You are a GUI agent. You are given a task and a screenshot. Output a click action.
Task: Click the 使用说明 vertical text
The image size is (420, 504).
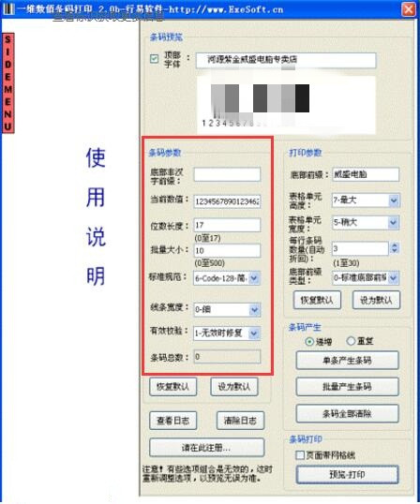coord(96,216)
